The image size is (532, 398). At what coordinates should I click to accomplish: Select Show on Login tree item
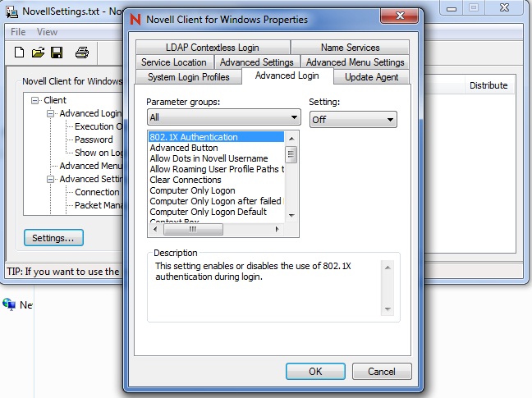tap(99, 153)
